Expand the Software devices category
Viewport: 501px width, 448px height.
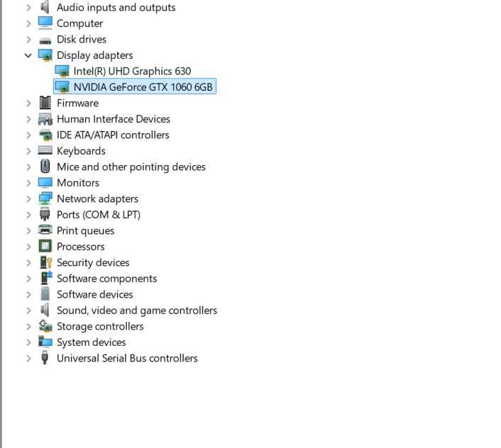click(x=28, y=294)
